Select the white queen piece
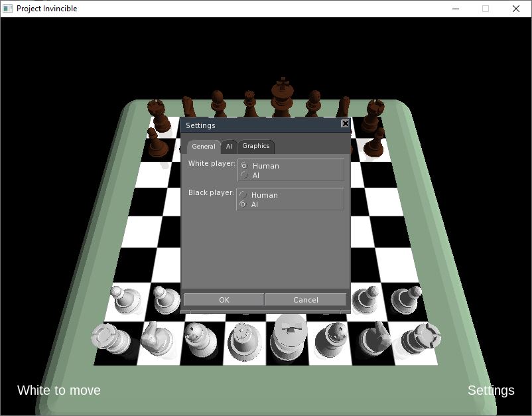 pyautogui.click(x=242, y=340)
